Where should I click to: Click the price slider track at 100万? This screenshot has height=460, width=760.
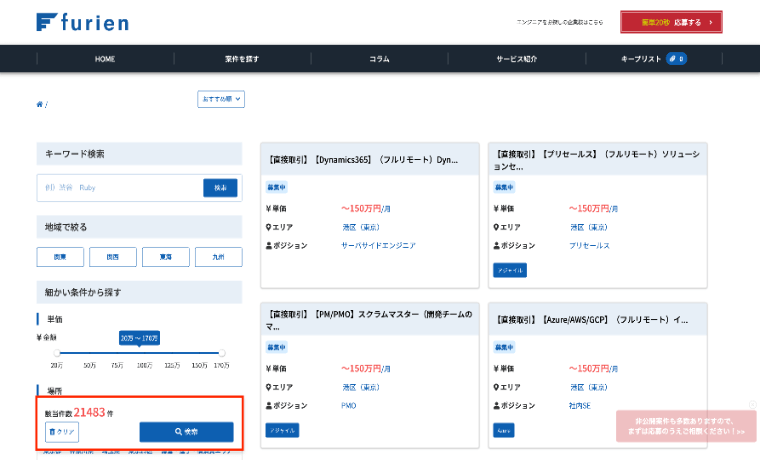click(x=144, y=353)
